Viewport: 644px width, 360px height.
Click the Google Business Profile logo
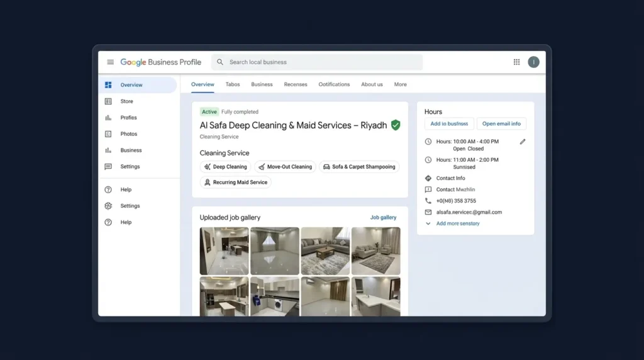click(x=160, y=62)
